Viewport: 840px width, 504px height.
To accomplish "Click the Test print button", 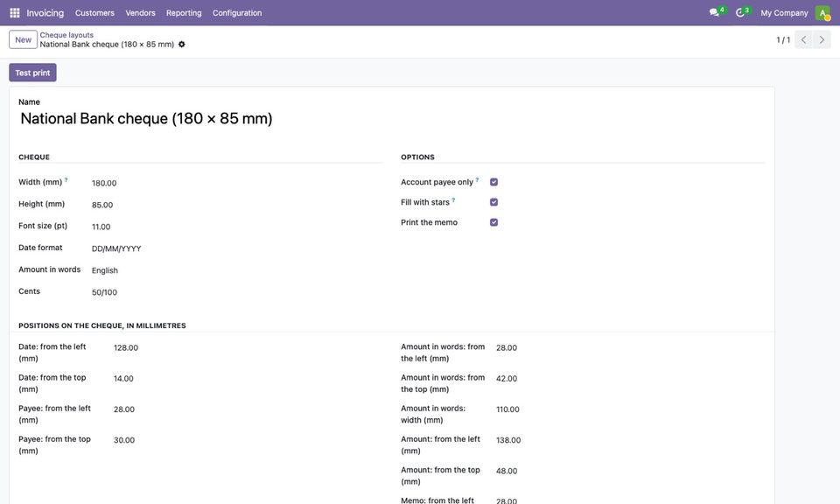I will (32, 73).
